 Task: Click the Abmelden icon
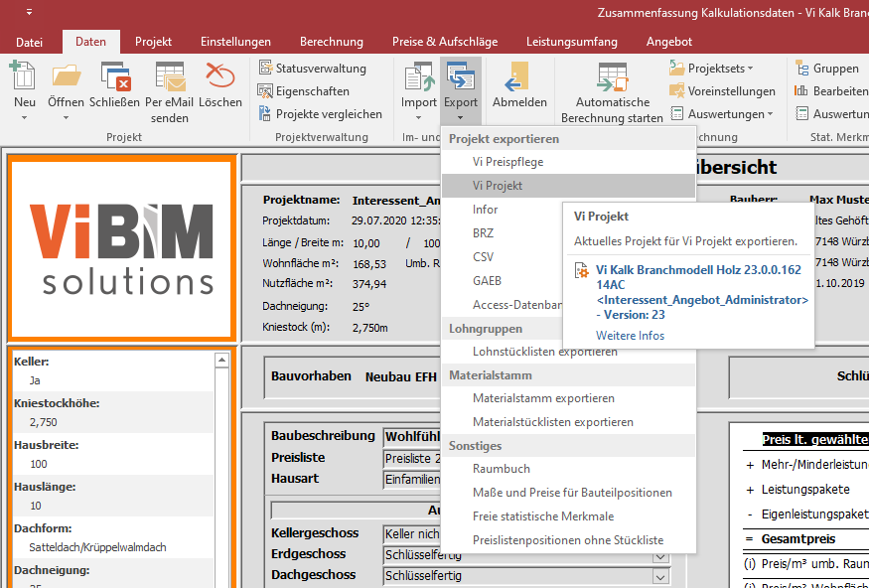[518, 76]
